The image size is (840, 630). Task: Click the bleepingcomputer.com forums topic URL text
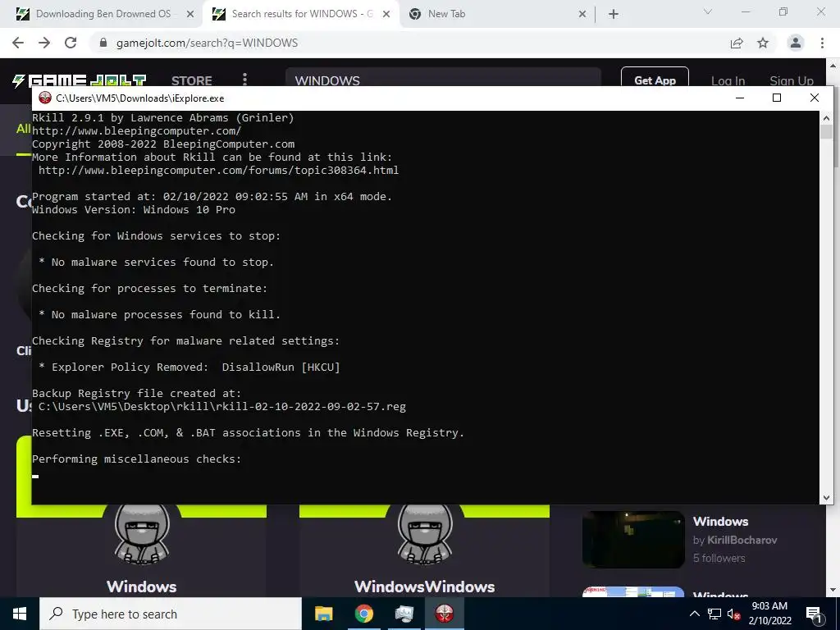click(x=218, y=171)
